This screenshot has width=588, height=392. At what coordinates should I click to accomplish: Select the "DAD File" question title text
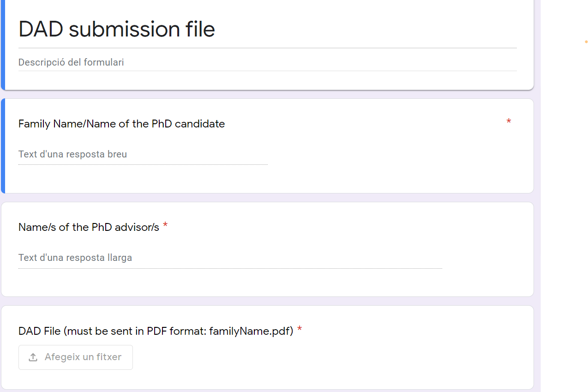156,331
